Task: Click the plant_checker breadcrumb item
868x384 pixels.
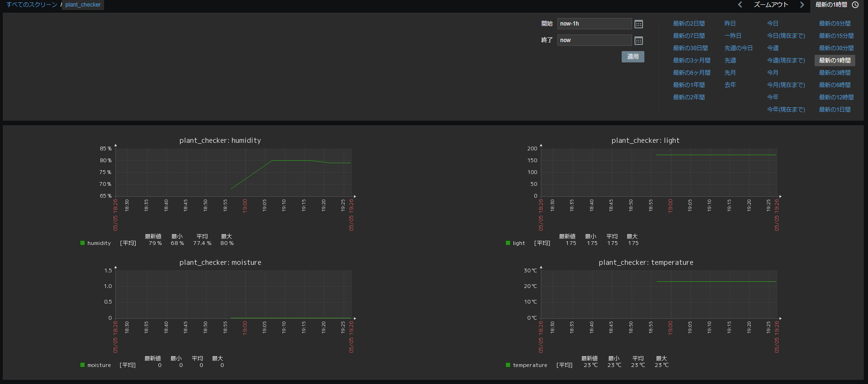Action: click(x=83, y=5)
